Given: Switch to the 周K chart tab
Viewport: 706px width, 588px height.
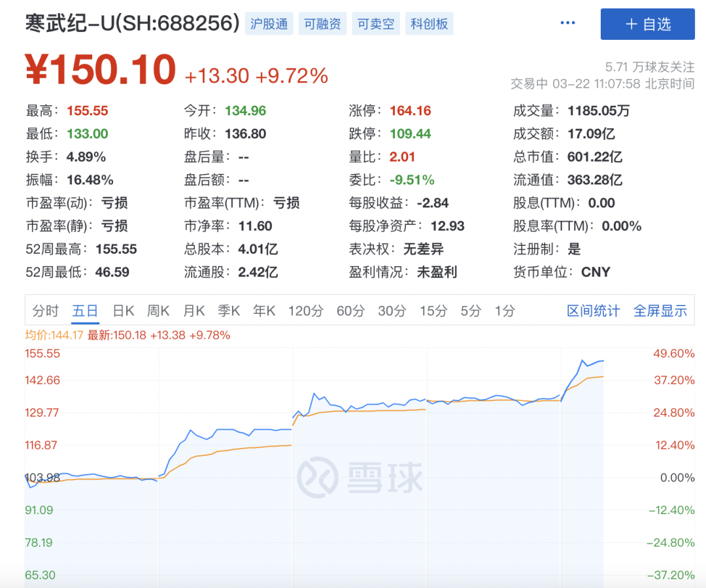Looking at the screenshot, I should point(158,311).
